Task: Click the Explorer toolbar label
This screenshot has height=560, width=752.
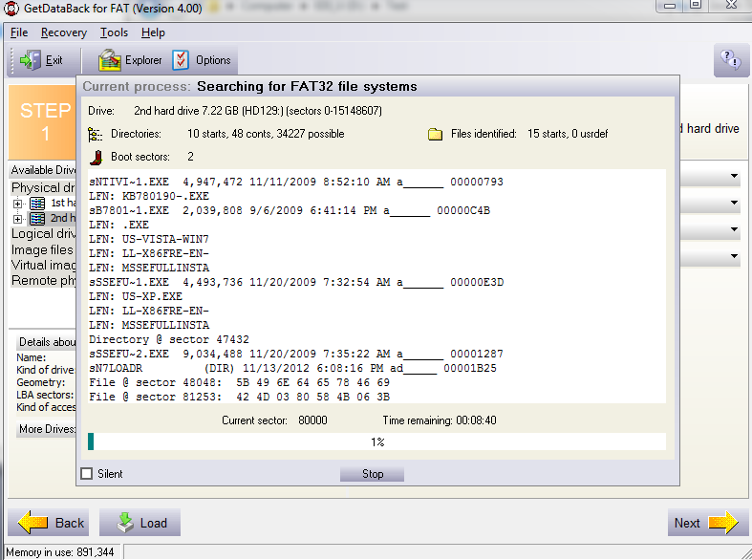Action: (143, 60)
